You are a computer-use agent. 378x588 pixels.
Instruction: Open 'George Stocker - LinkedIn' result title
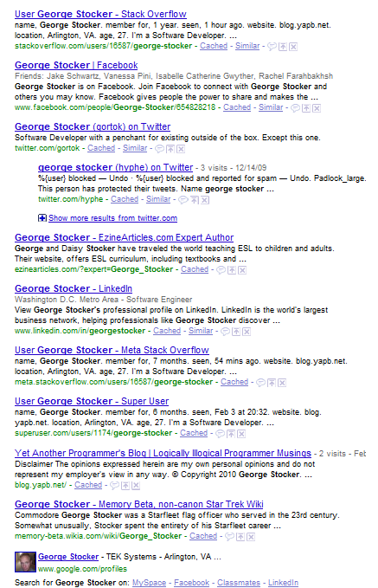coord(74,288)
